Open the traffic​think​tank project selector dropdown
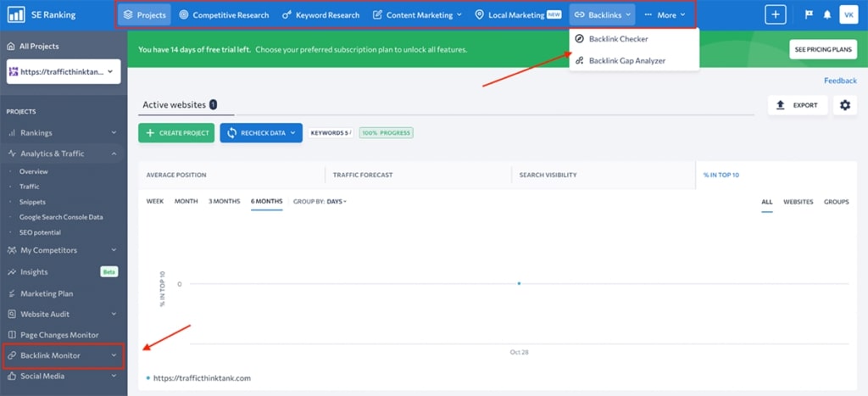Image resolution: width=868 pixels, height=396 pixels. (x=64, y=71)
